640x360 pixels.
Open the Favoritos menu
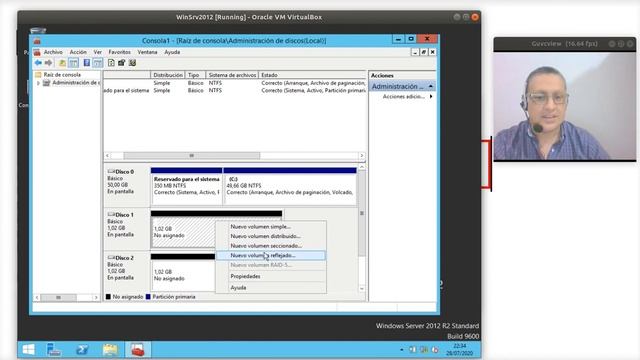pos(120,52)
